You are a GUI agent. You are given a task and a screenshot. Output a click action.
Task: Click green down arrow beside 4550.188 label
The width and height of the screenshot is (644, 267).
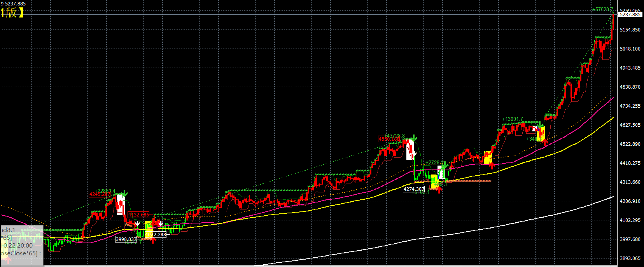[x=414, y=138]
